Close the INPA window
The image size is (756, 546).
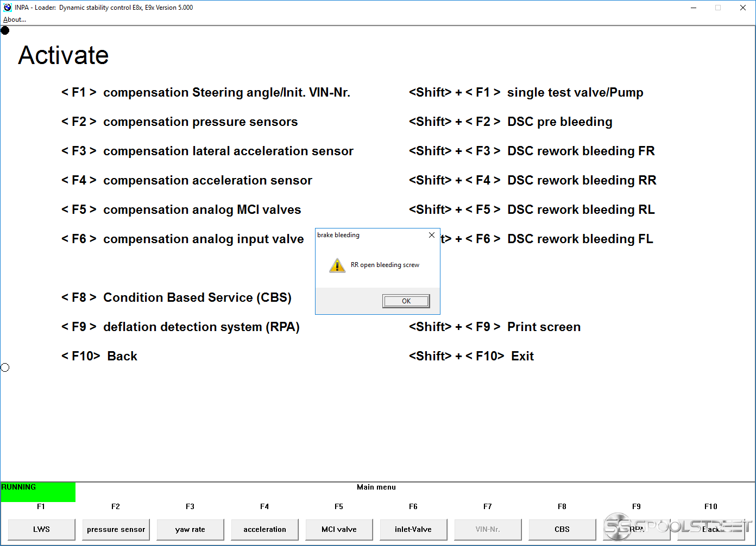[x=743, y=8]
